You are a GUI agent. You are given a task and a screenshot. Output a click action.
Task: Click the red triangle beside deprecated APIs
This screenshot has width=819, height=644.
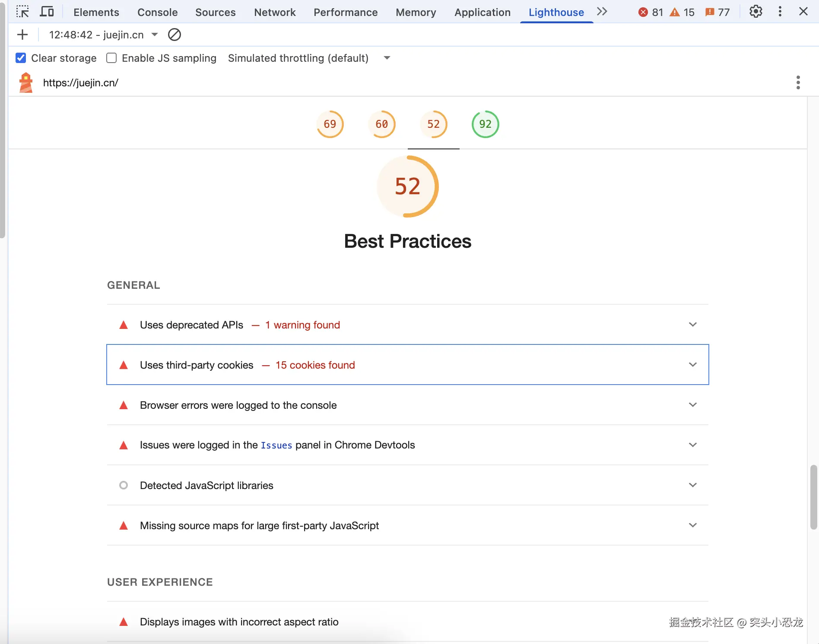tap(124, 325)
